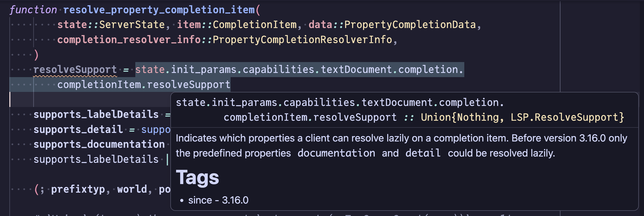Image resolution: width=644 pixels, height=216 pixels.
Task: Click 'world' in the destructuring tuple
Action: click(132, 189)
